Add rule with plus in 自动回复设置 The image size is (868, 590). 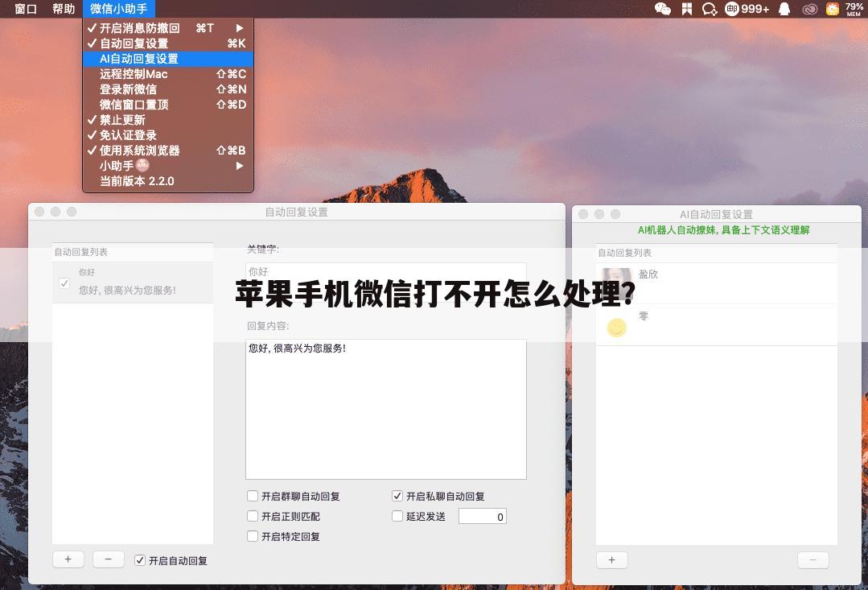[68, 559]
